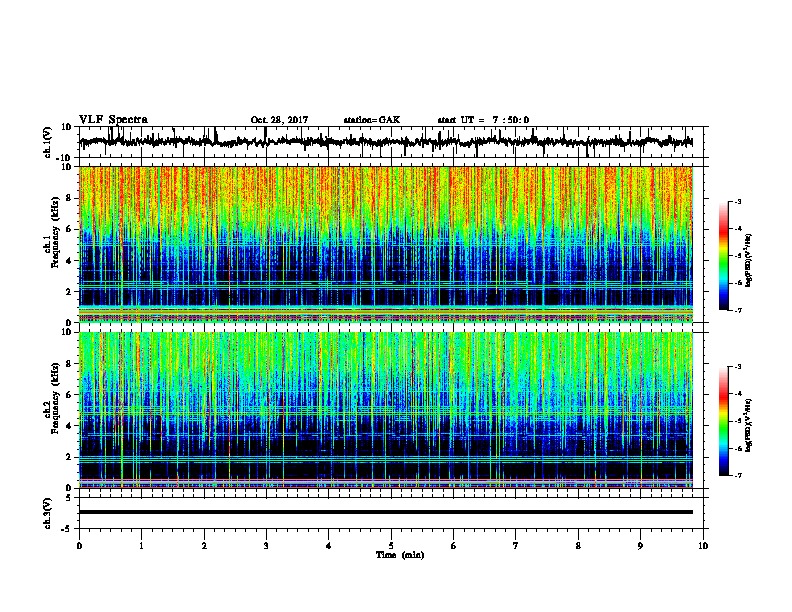Image resolution: width=792 pixels, height=612 pixels.
Task: Click inside the ch.2 spectrogram panel
Action: [x=386, y=410]
